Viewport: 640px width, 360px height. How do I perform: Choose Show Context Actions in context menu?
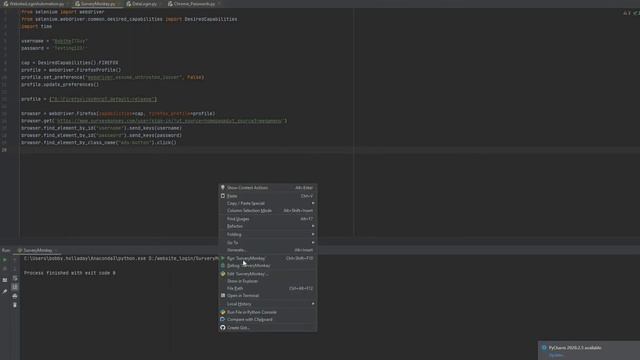(x=267, y=188)
